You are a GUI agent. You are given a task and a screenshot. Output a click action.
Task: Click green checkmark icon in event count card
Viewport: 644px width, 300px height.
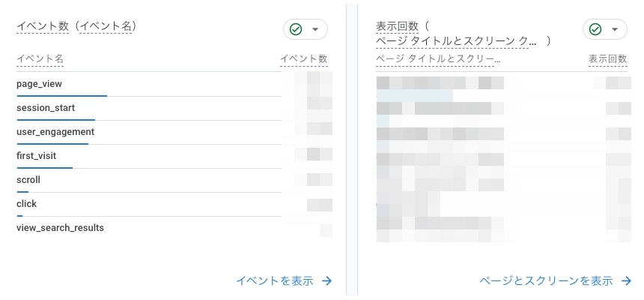(296, 29)
